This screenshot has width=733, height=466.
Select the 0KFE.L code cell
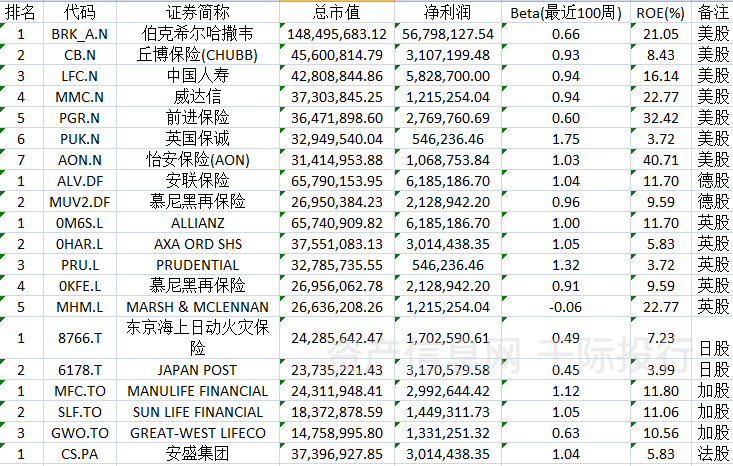79,286
